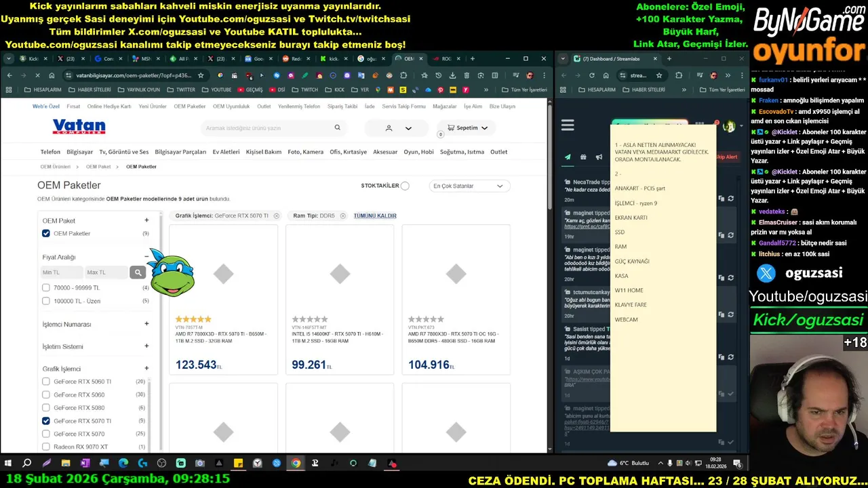Open Bilgisayar Parçaları menu
Screen dimensions: 868x488
tap(180, 152)
